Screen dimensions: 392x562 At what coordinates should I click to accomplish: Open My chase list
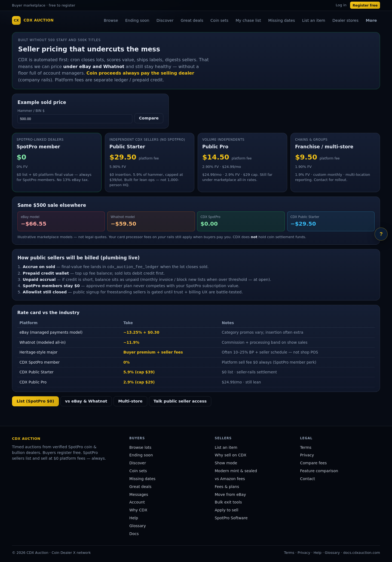(x=248, y=20)
